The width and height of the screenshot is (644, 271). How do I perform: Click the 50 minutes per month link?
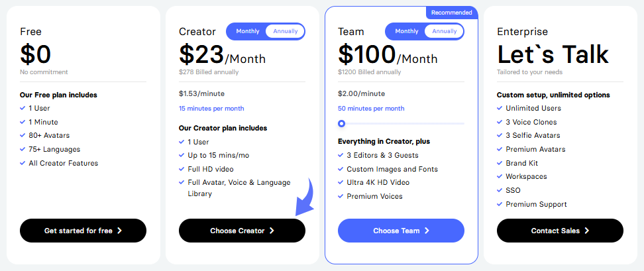click(x=370, y=109)
